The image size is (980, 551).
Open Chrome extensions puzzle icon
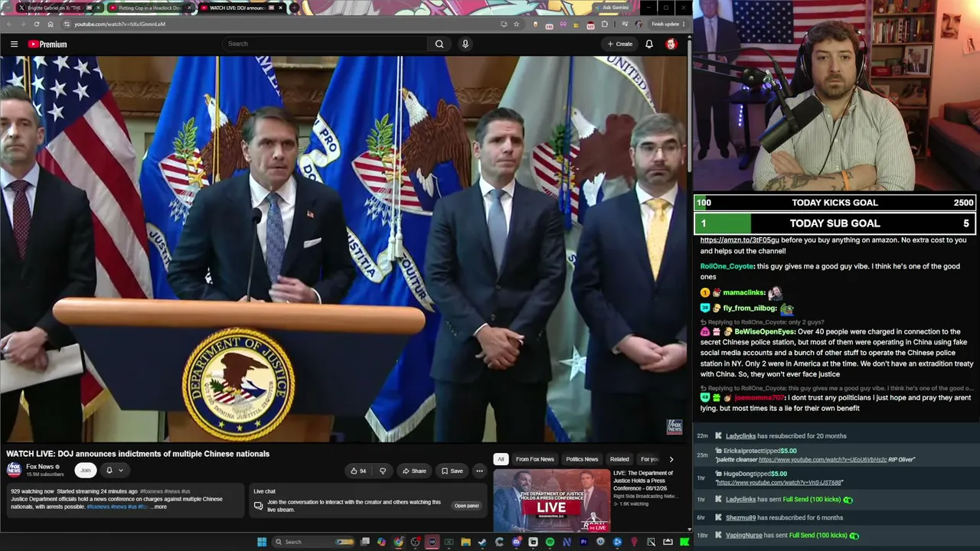pyautogui.click(x=605, y=24)
